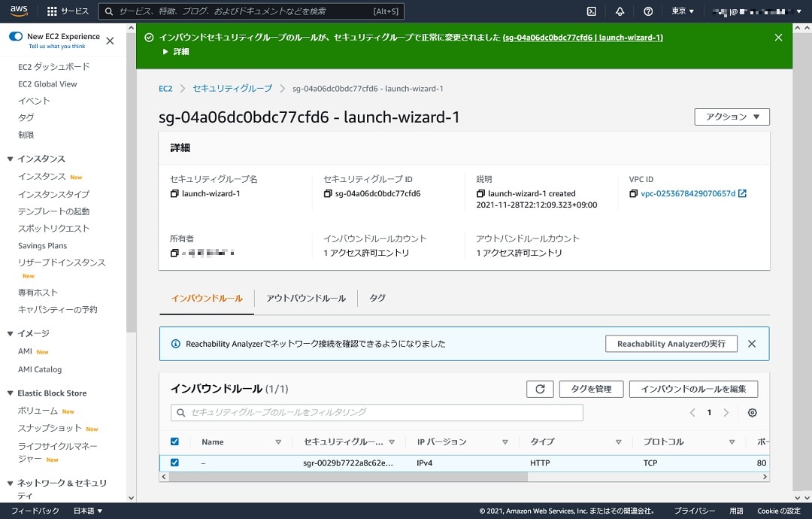
Task: Open AMI Catalog in sidebar
Action: [x=40, y=369]
